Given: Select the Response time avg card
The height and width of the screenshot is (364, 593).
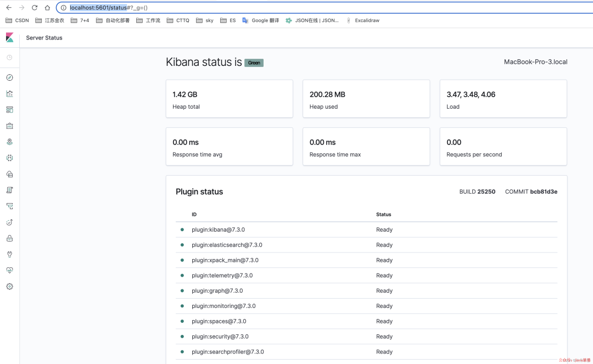Looking at the screenshot, I should (229, 146).
